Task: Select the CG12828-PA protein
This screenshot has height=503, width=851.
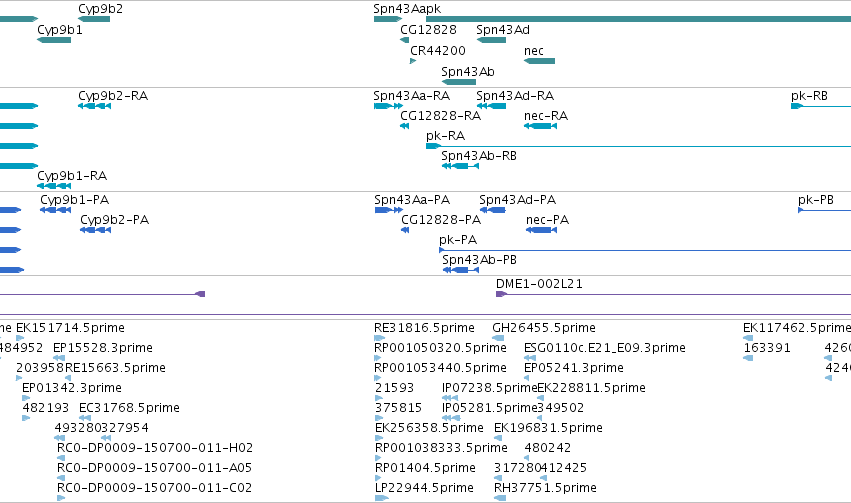Action: pyautogui.click(x=405, y=230)
